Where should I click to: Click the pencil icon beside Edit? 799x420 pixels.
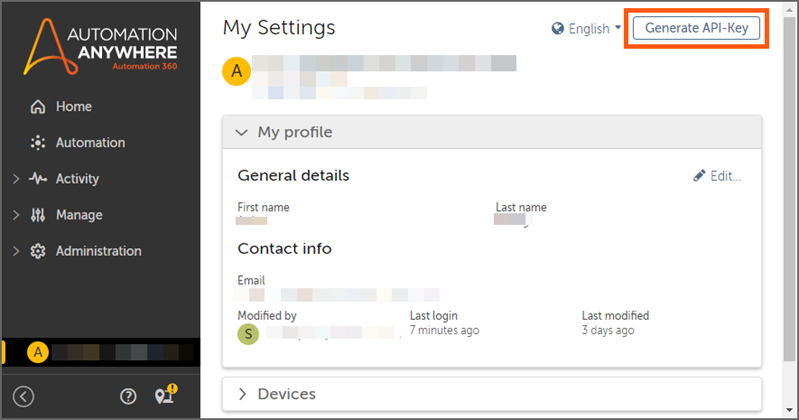(699, 176)
